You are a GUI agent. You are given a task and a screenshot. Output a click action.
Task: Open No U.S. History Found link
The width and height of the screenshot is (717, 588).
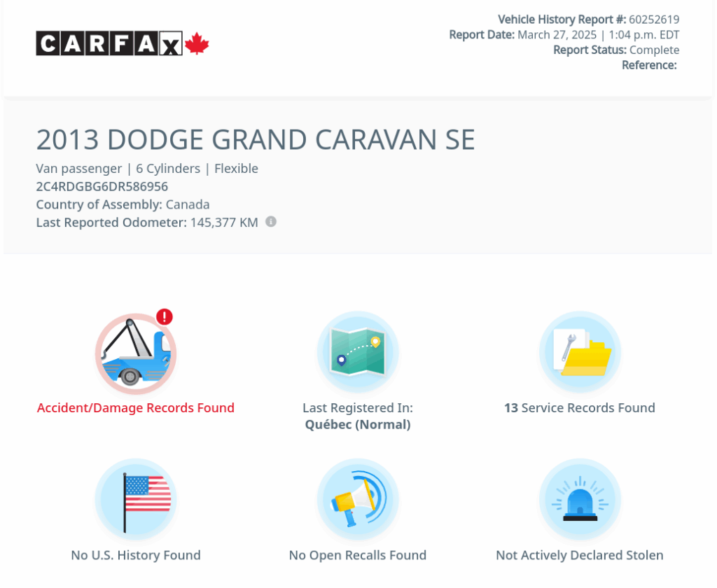(136, 555)
